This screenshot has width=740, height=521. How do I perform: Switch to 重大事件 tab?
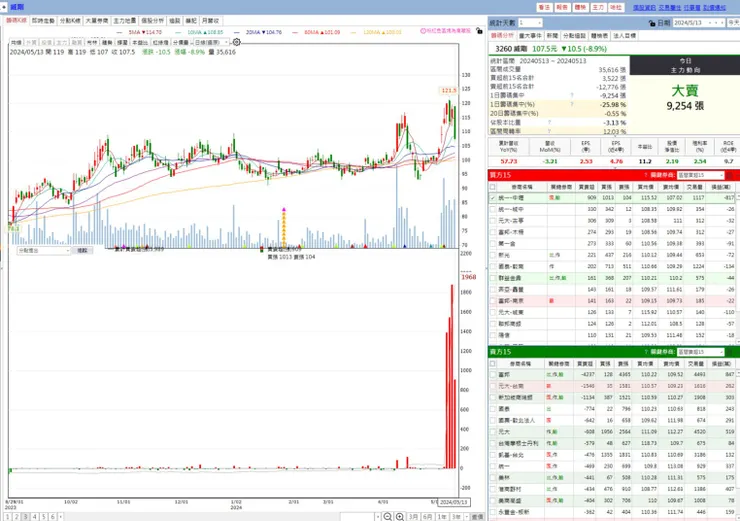tap(530, 35)
